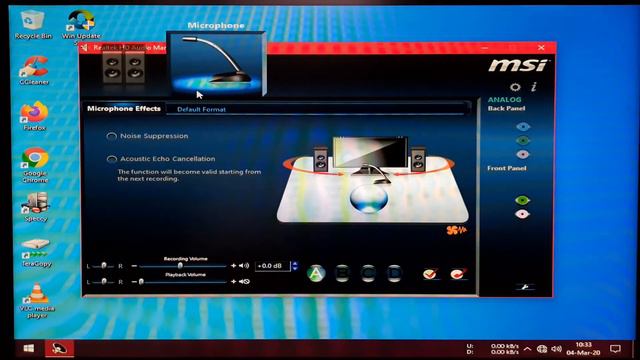Open the Microphone Effects tab
The width and height of the screenshot is (640, 360).
pyautogui.click(x=124, y=109)
